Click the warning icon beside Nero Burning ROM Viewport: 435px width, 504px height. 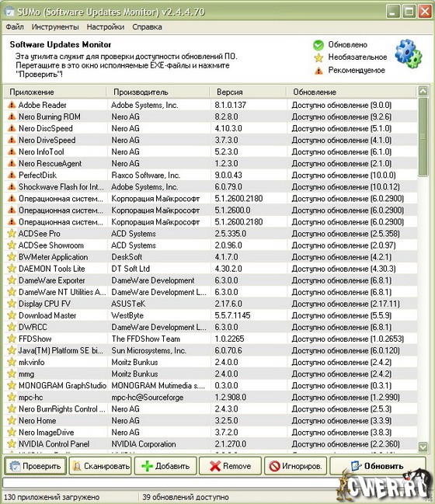coord(12,116)
